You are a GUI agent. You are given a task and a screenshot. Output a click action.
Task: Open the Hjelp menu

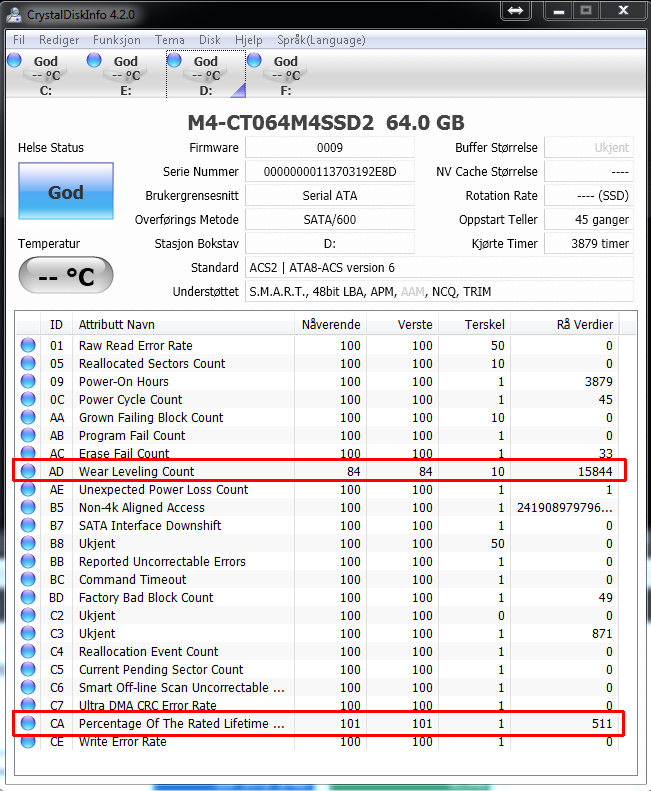249,40
